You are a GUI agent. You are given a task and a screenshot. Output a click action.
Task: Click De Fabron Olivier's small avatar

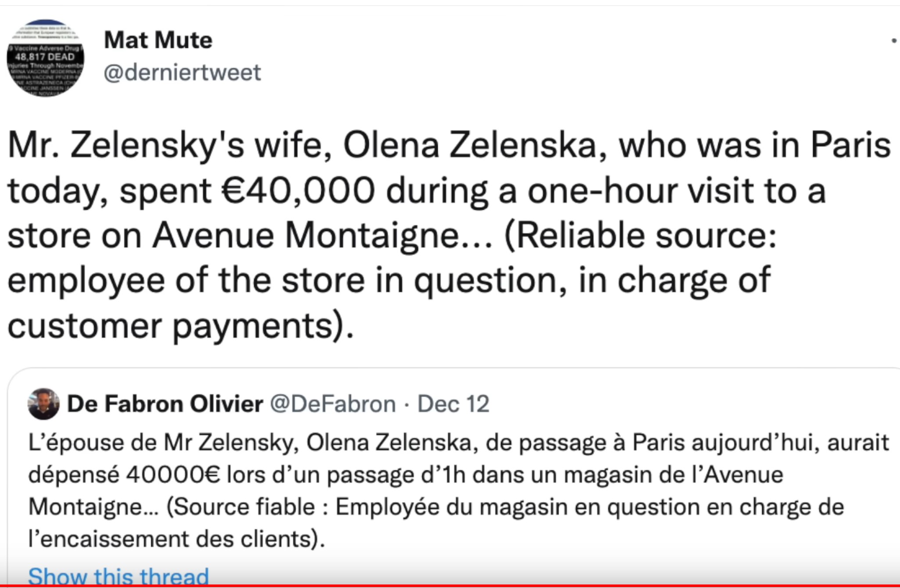[x=43, y=404]
